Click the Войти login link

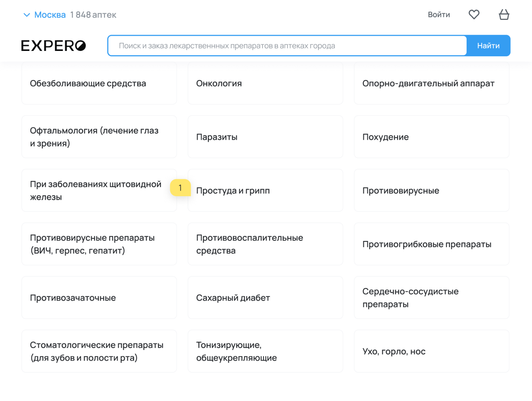click(439, 15)
